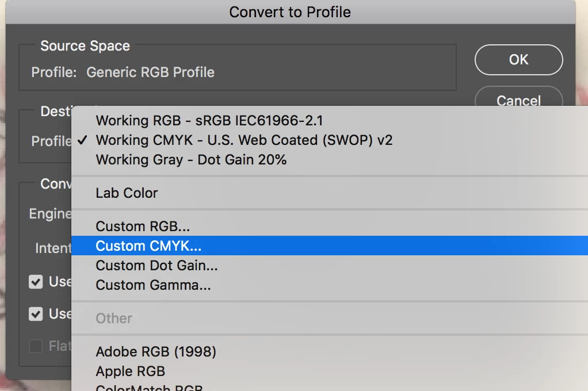Image resolution: width=588 pixels, height=391 pixels.
Task: Choose Working CMYK - U.S. Web Coated (SWOP) v2
Action: pos(244,140)
